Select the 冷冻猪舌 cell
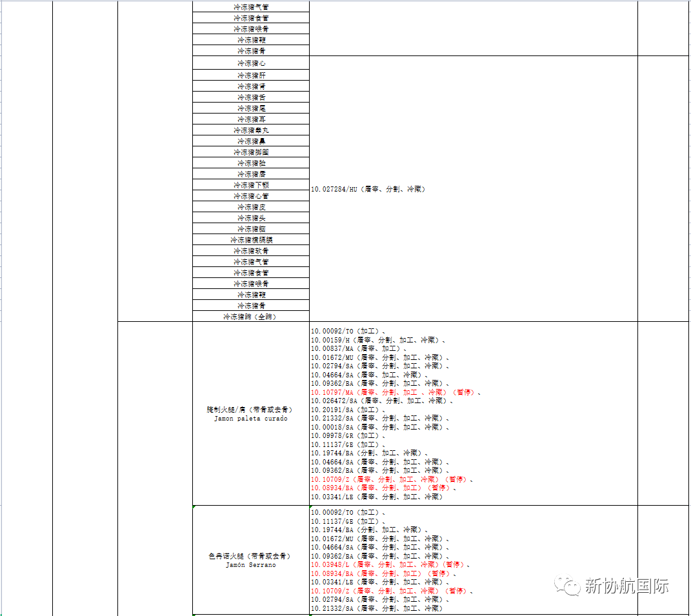The height and width of the screenshot is (616, 691). (x=251, y=97)
